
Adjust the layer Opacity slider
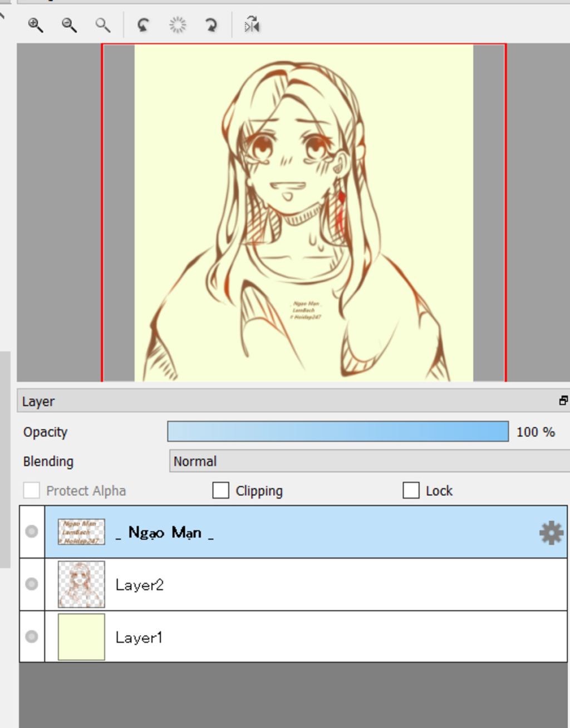tap(338, 432)
